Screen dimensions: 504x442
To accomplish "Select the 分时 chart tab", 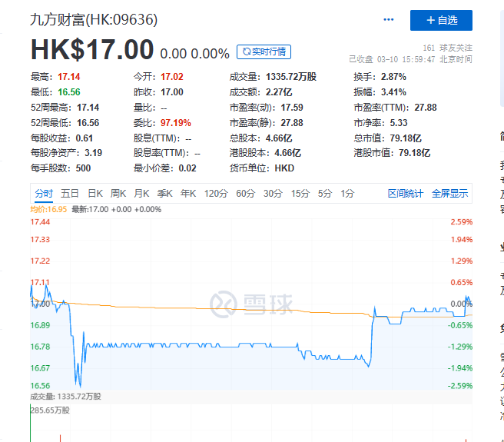I will click(x=44, y=194).
